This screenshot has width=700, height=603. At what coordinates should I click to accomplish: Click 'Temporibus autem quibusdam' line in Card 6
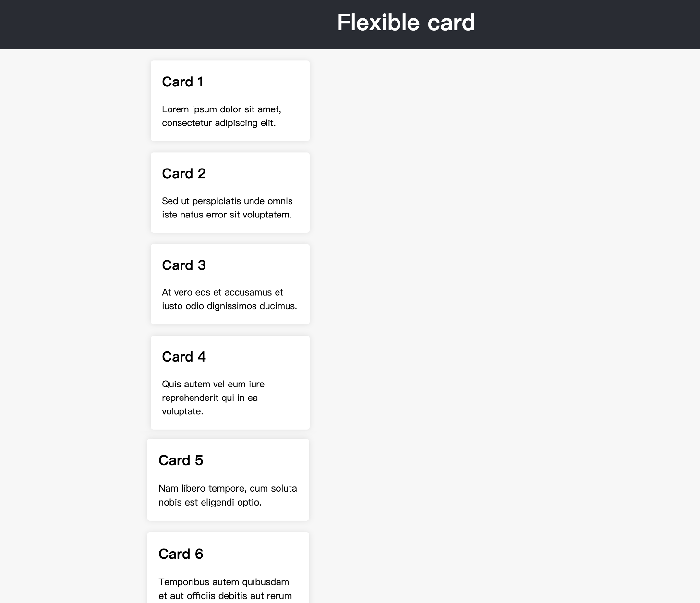coord(224,582)
